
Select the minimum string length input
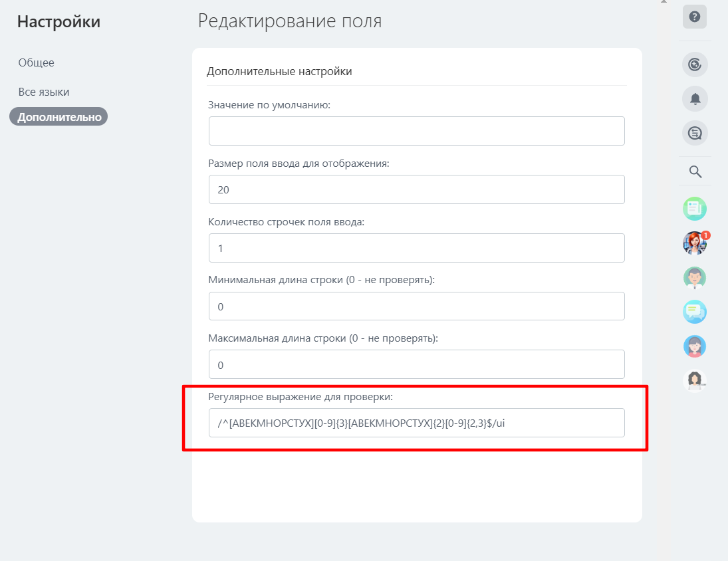tap(416, 306)
